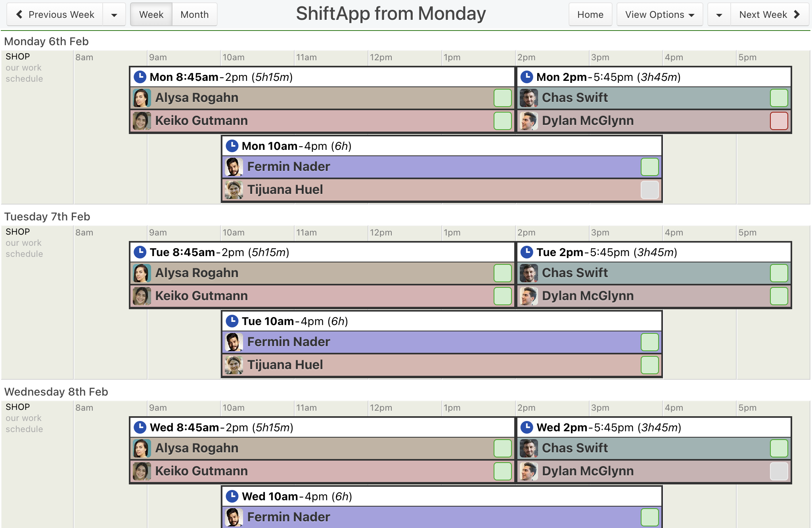The image size is (812, 528).
Task: Open Alysa Rogahn's Tuesday shift entry
Action: [x=322, y=273]
